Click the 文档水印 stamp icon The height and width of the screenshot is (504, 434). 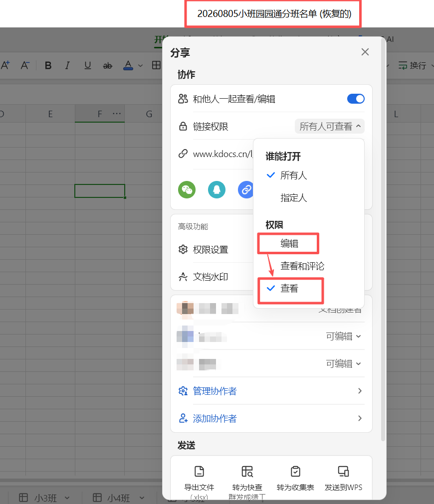click(x=183, y=277)
